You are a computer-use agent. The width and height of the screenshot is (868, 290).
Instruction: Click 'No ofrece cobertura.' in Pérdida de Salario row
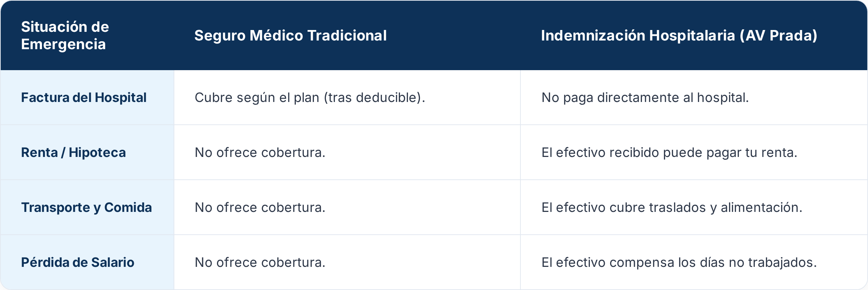click(260, 263)
